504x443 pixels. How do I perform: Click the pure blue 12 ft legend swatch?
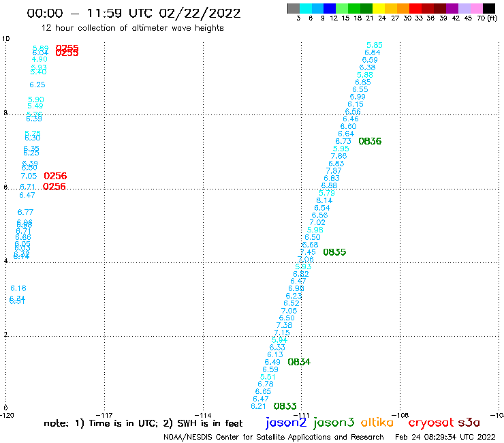(x=330, y=8)
